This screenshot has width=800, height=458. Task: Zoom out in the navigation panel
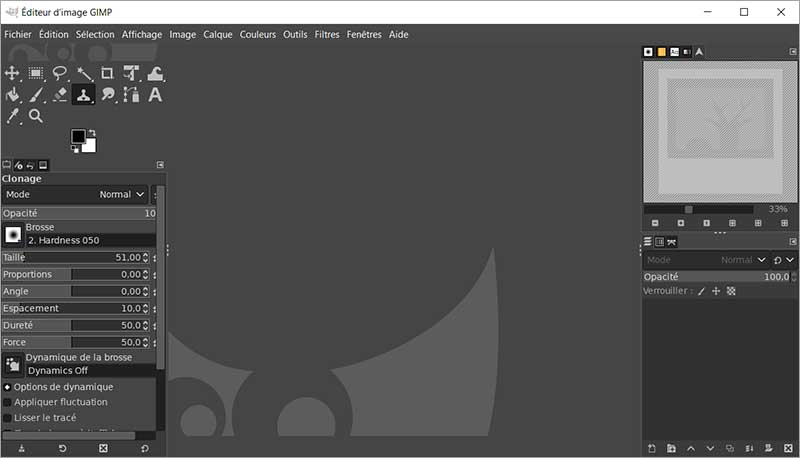pyautogui.click(x=655, y=223)
